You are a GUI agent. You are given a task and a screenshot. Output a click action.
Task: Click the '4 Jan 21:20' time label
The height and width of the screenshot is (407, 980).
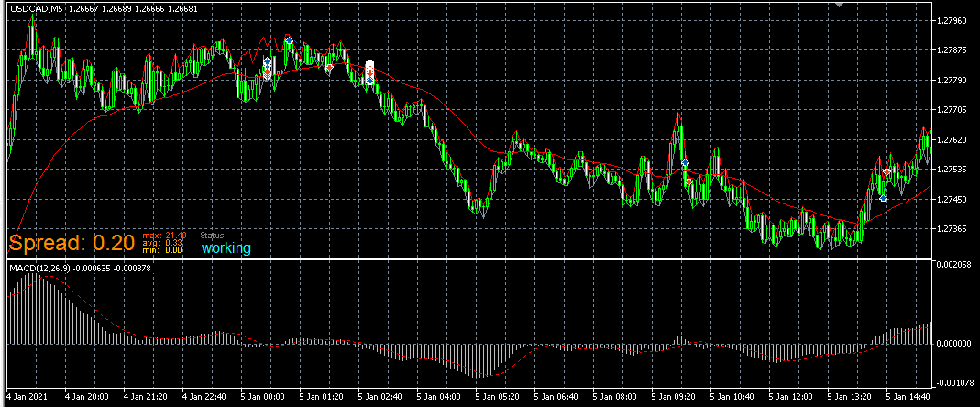pos(146,396)
